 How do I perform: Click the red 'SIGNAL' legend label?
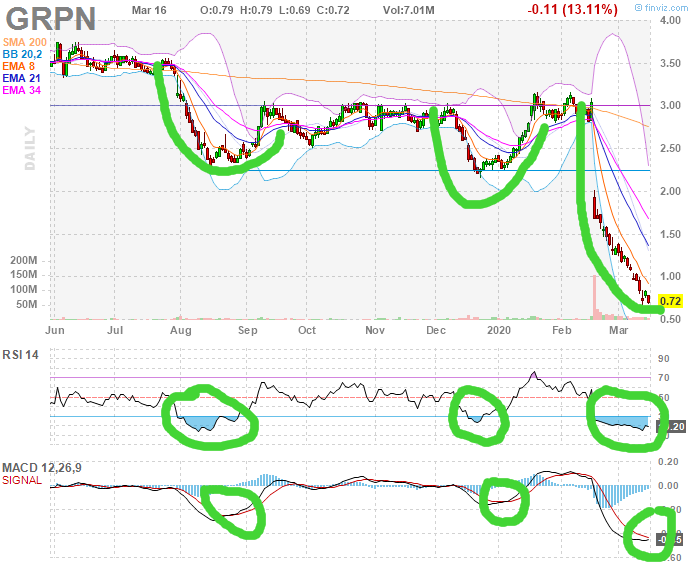22,480
